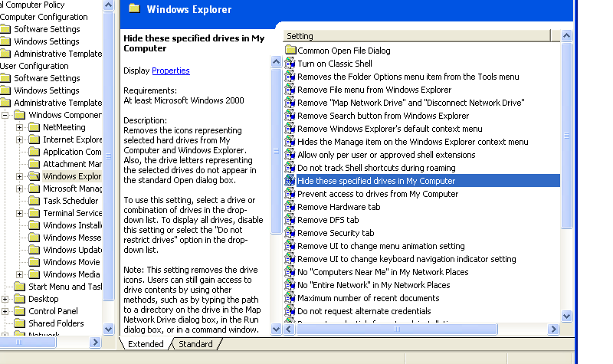Click icon for Do not track Shell shortcuts
The height and width of the screenshot is (364, 613).
(x=290, y=168)
